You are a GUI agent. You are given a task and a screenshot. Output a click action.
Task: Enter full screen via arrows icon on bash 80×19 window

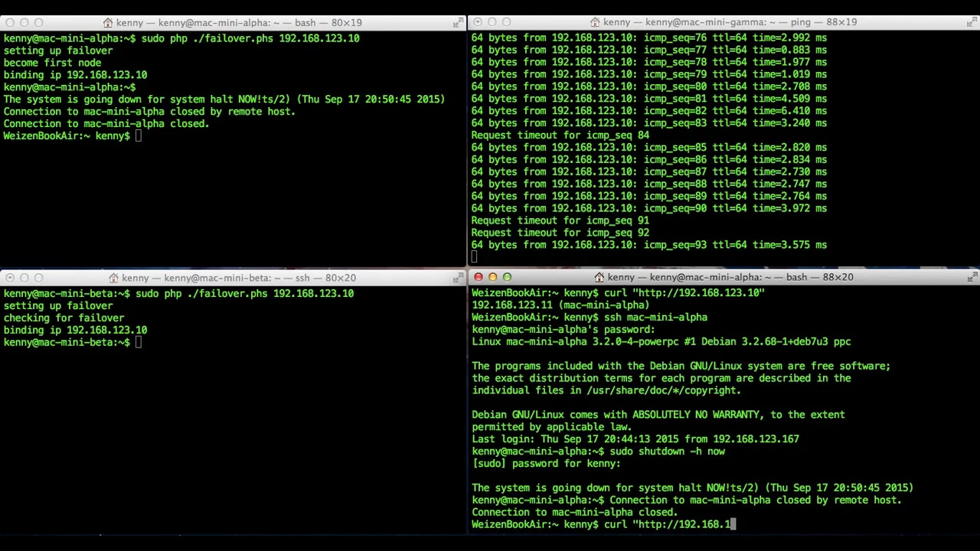pos(459,23)
